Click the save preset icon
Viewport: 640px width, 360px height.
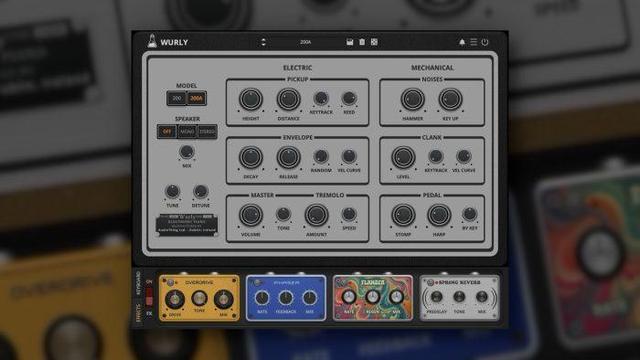click(350, 42)
